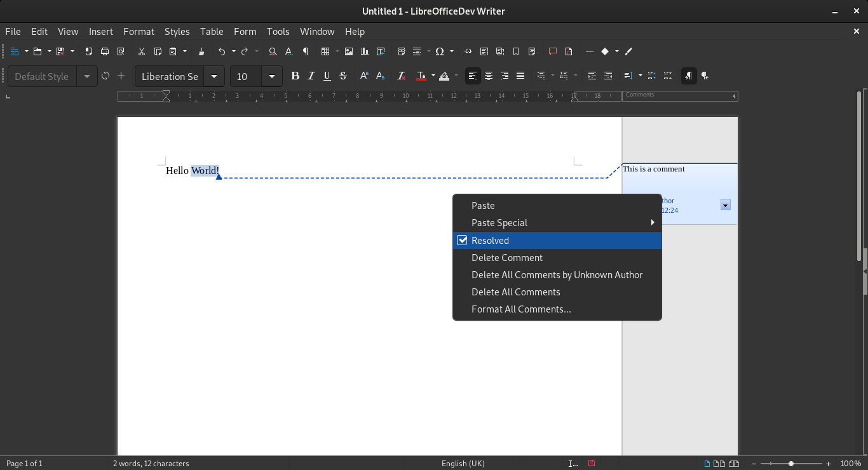Click the Print icon in toolbar

(105, 51)
